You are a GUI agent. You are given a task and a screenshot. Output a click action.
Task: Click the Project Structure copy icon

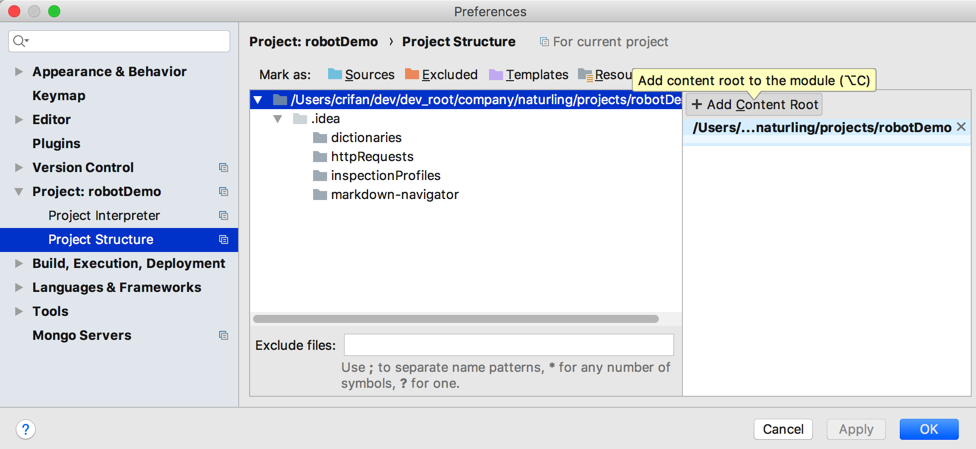(223, 240)
